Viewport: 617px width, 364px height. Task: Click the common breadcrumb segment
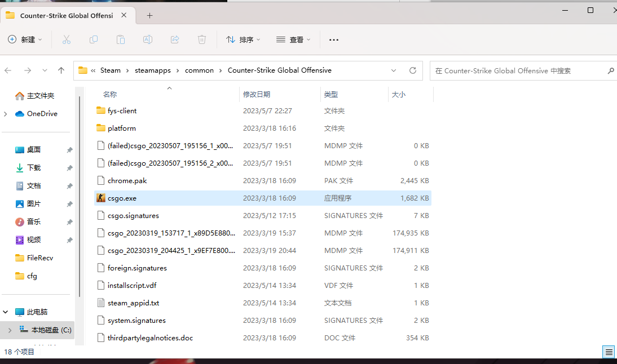click(x=199, y=70)
